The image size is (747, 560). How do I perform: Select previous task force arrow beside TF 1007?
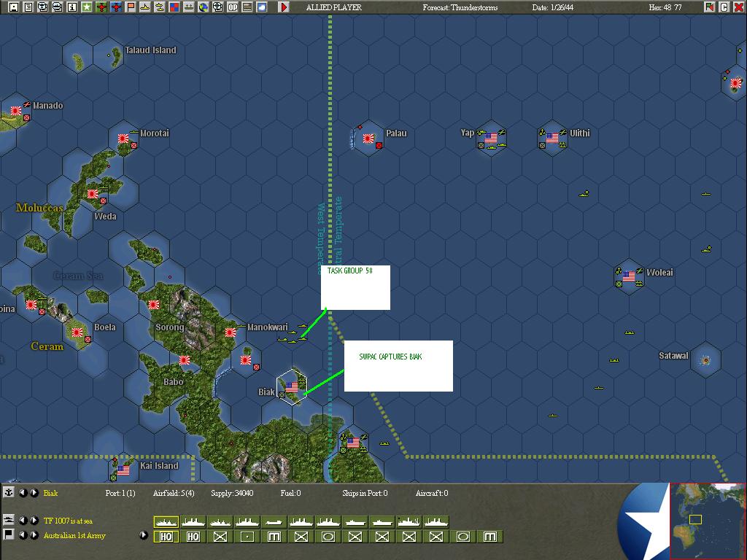coord(23,521)
